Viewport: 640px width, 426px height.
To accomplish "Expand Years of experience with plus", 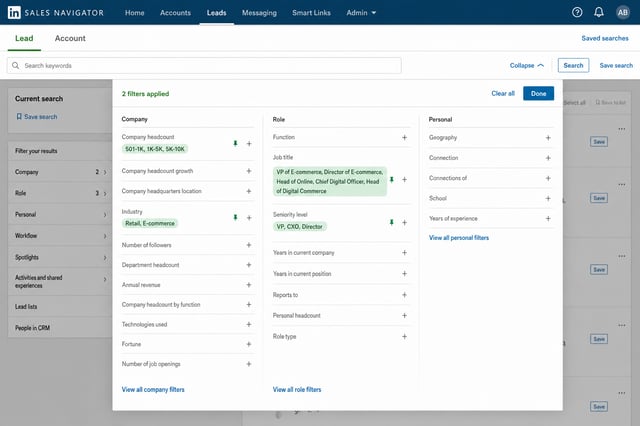I will click(x=548, y=219).
